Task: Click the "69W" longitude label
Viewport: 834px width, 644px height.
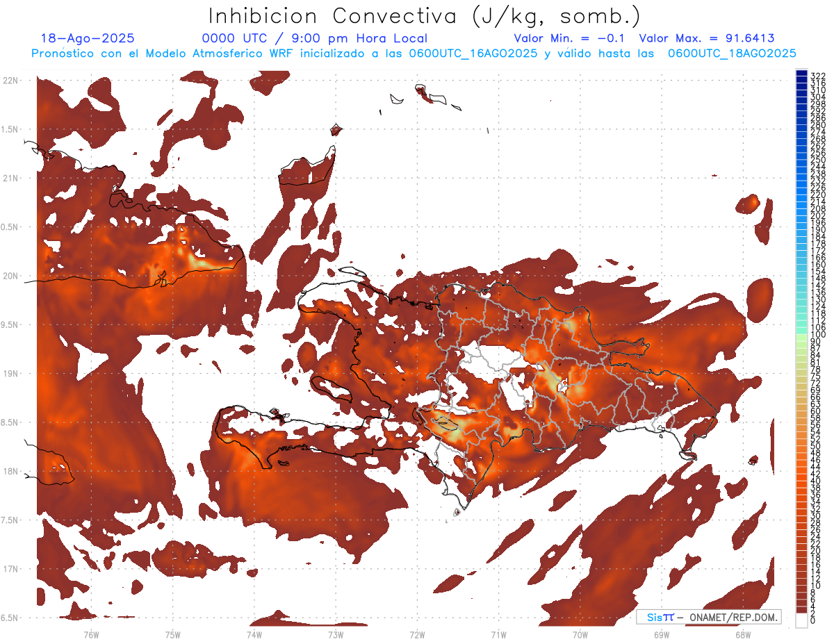Action: coord(661,635)
